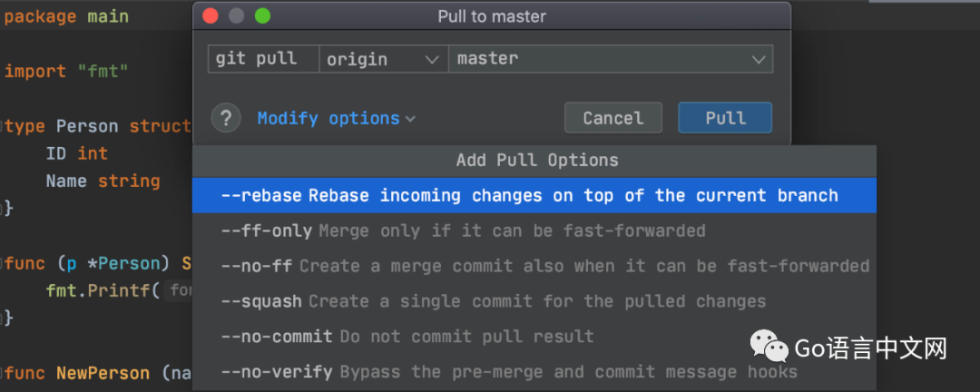Click the Cancel button

pos(613,118)
